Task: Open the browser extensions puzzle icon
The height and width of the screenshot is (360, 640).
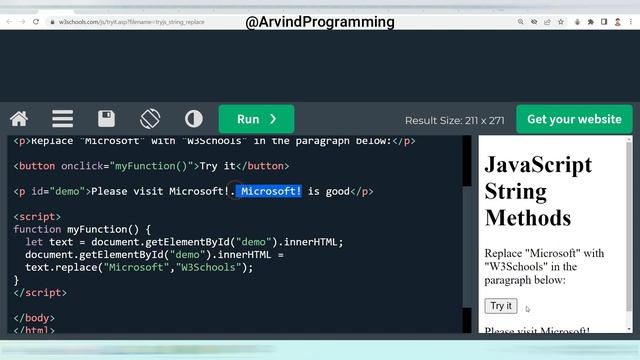Action: tap(591, 22)
